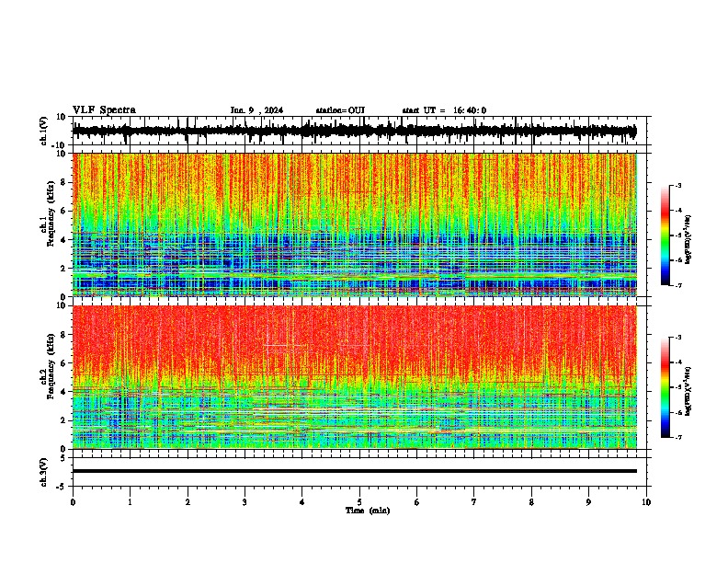Image resolution: width=728 pixels, height=563 pixels.
Task: Click the "start UT = 16:40:0" header text
Action: coord(444,110)
